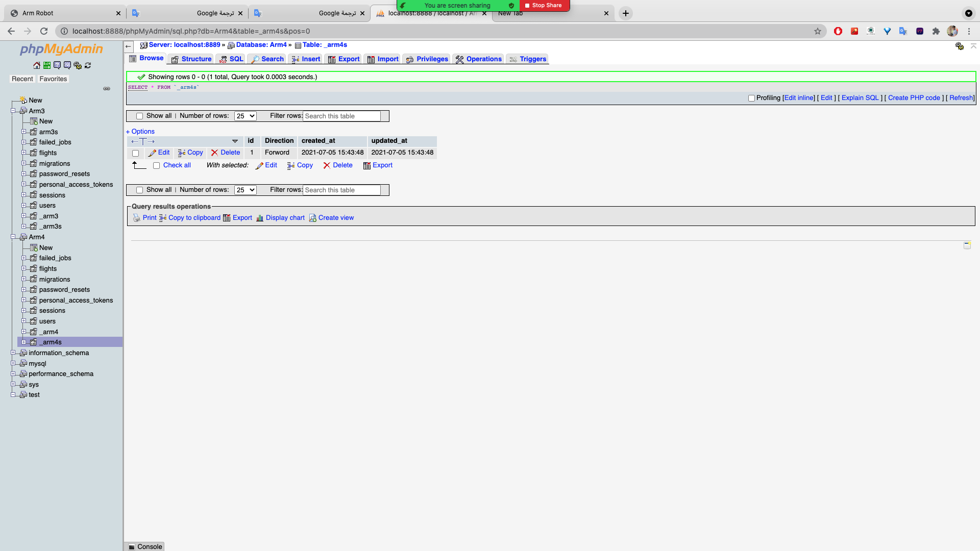Copy query results to clipboard
980x551 pixels.
(x=194, y=218)
